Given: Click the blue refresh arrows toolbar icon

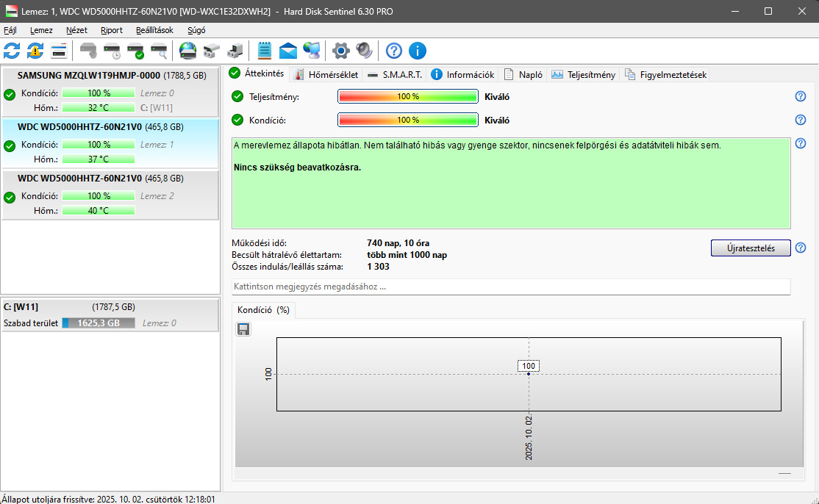Looking at the screenshot, I should pyautogui.click(x=12, y=51).
